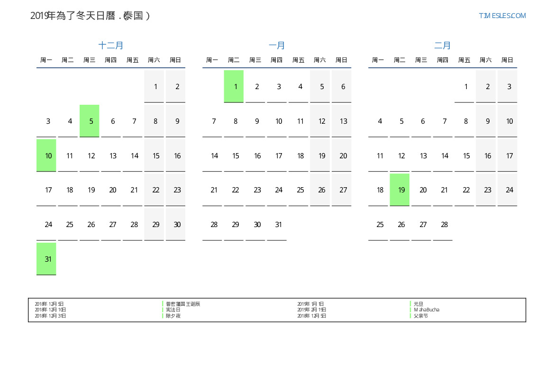Click the 除夕夜 legend entry

point(173,316)
